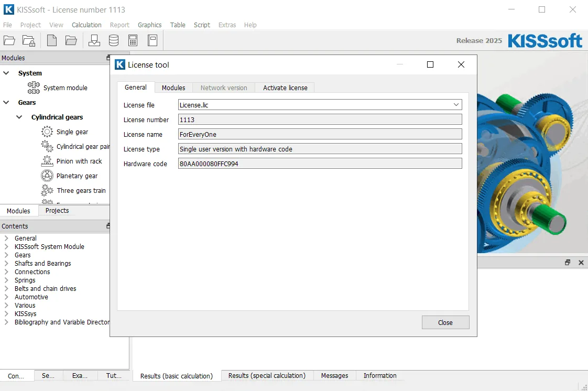Click the Hardware code field

coord(320,164)
